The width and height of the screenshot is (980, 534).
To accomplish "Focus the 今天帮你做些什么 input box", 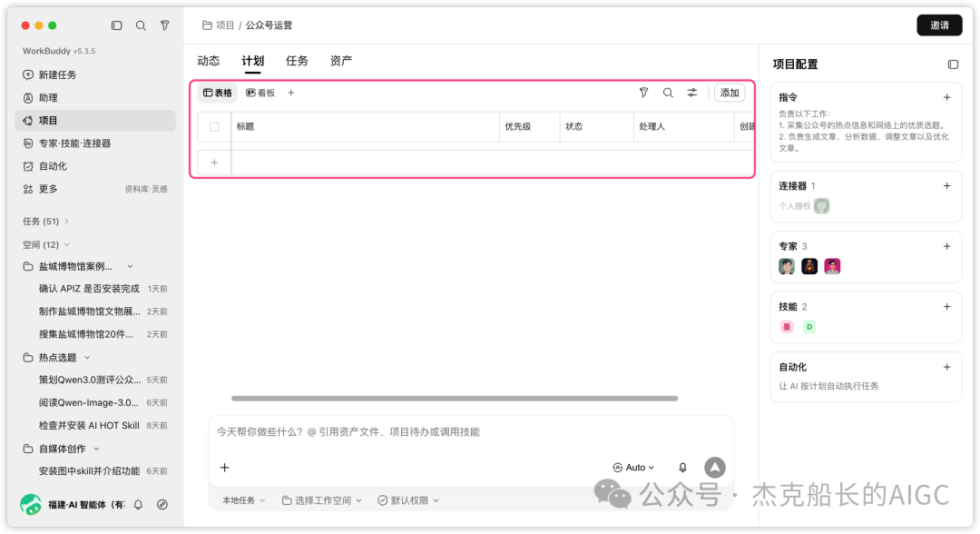I will (x=470, y=432).
